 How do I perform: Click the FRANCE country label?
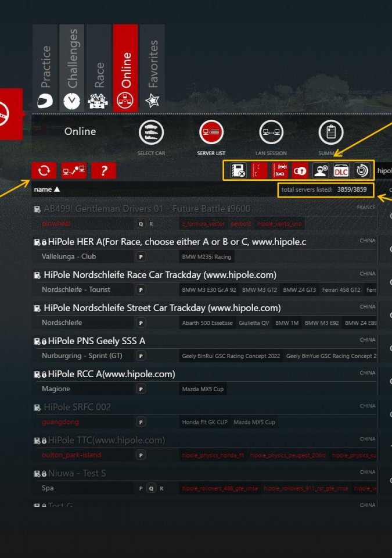(366, 208)
